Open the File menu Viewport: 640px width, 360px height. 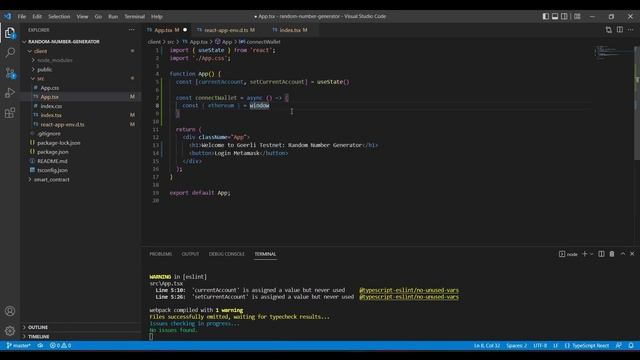22,16
